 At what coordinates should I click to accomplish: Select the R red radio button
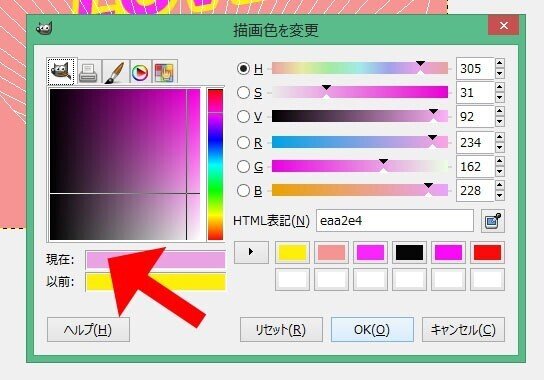pos(243,142)
